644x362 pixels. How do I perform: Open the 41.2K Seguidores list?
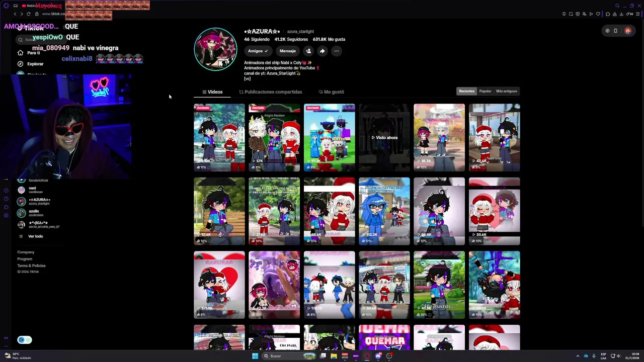[x=291, y=39]
